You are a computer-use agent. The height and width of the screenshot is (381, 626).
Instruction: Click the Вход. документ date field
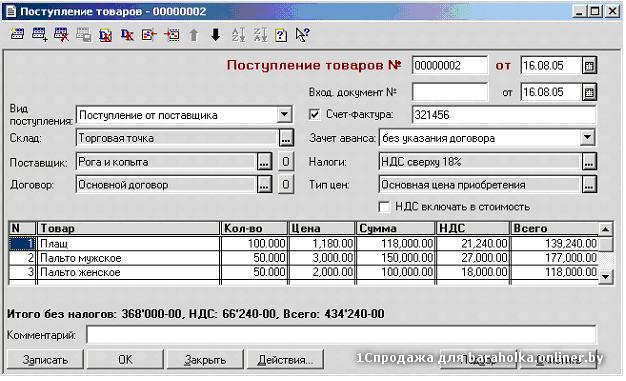551,93
